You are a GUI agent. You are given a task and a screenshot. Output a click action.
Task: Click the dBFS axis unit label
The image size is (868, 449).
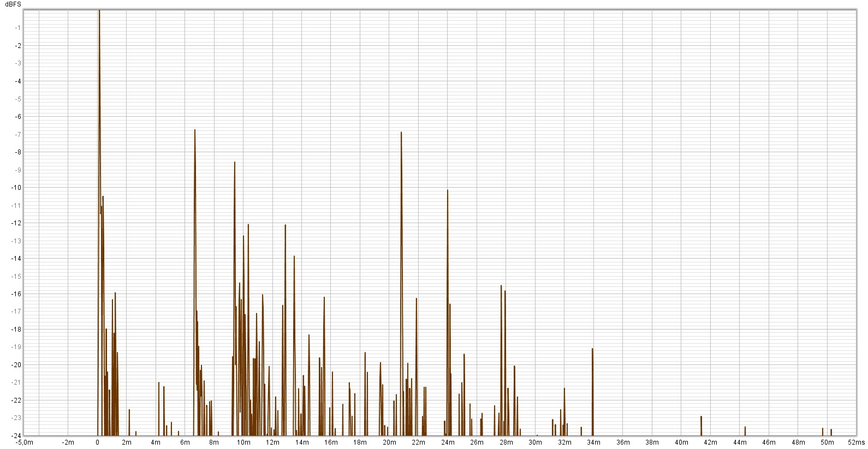(13, 4)
